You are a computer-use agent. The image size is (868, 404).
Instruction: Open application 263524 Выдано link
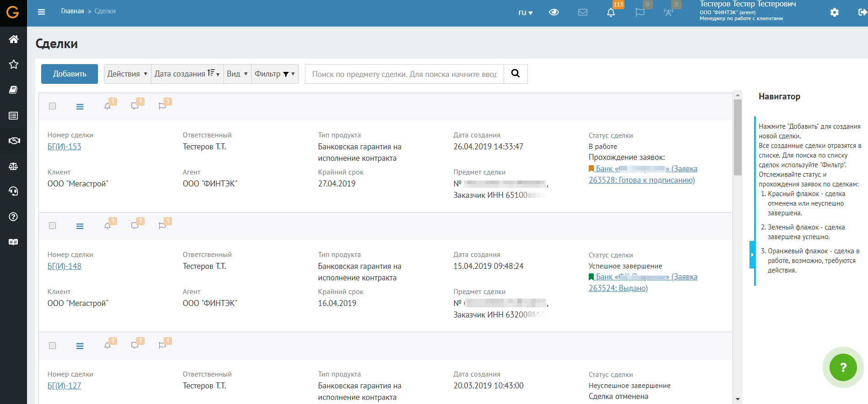tap(643, 283)
